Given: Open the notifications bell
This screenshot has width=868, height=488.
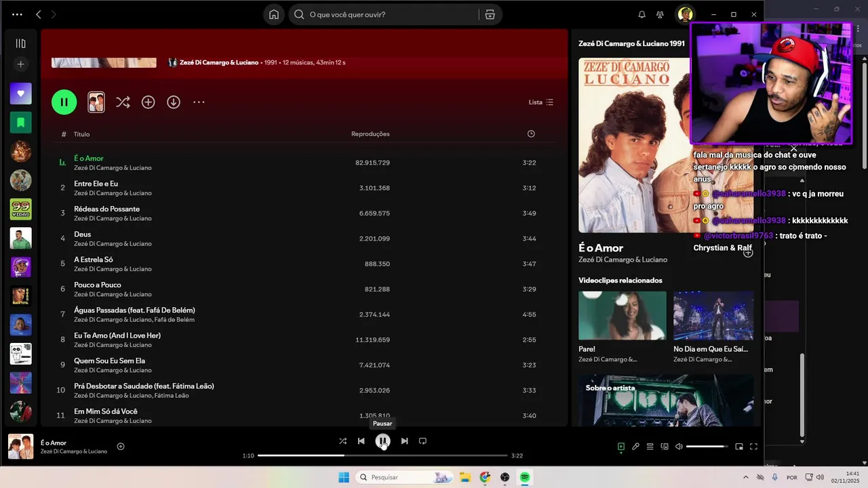Looking at the screenshot, I should [642, 14].
